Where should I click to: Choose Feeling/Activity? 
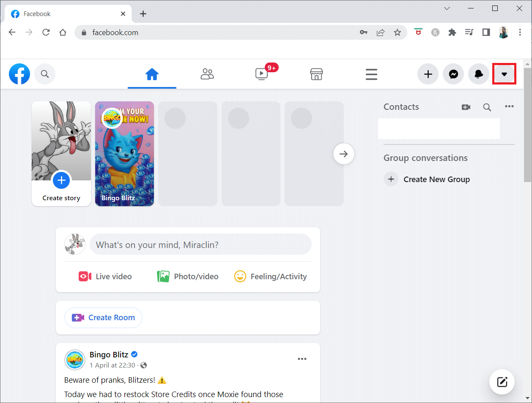(x=270, y=276)
